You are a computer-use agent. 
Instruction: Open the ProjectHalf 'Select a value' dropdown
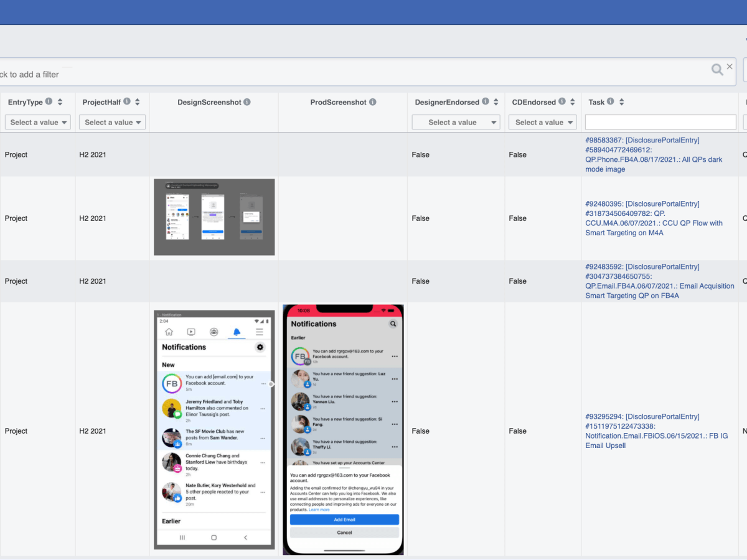[x=112, y=122]
